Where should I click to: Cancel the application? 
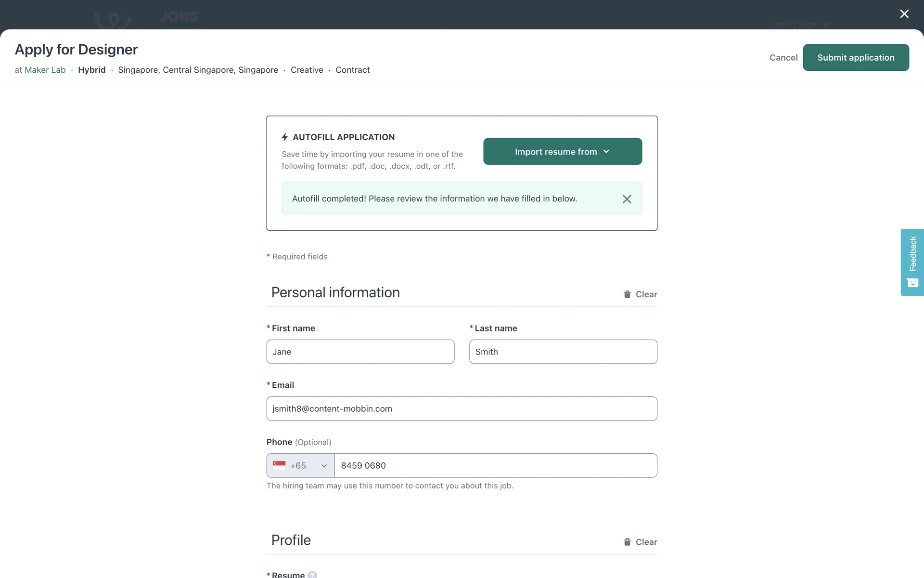(x=783, y=58)
